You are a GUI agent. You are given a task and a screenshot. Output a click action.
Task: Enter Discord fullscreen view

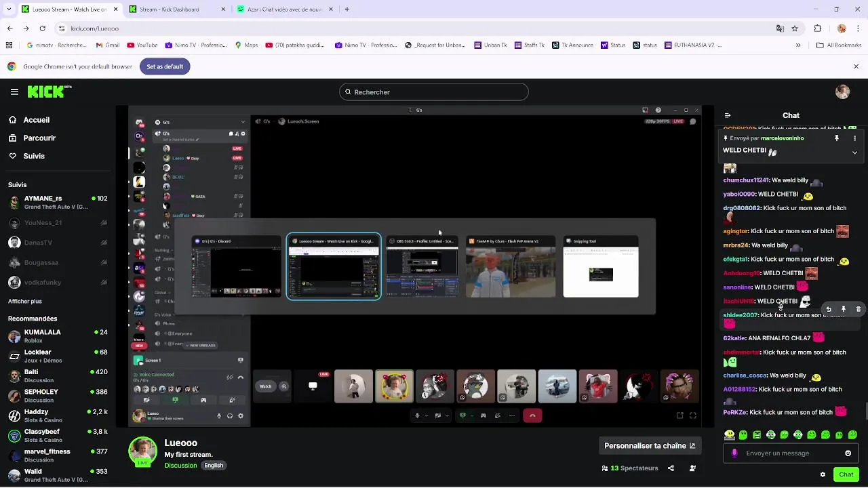point(693,415)
